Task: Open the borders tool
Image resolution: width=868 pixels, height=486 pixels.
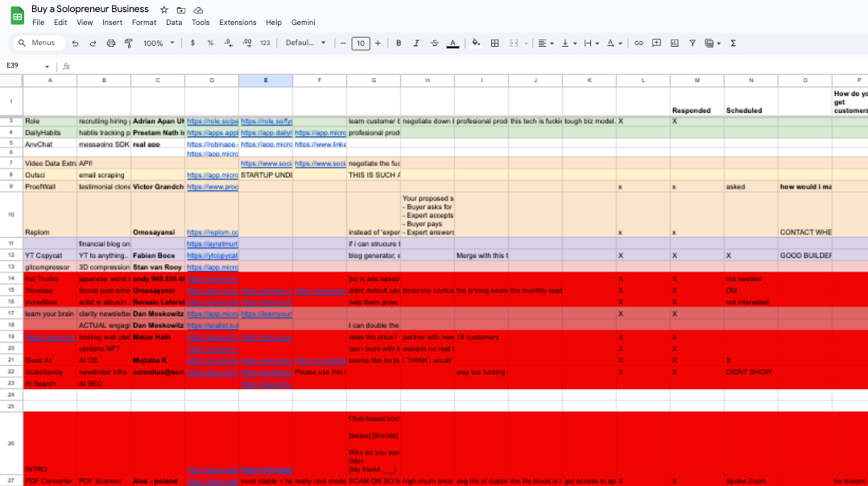Action: pyautogui.click(x=495, y=44)
